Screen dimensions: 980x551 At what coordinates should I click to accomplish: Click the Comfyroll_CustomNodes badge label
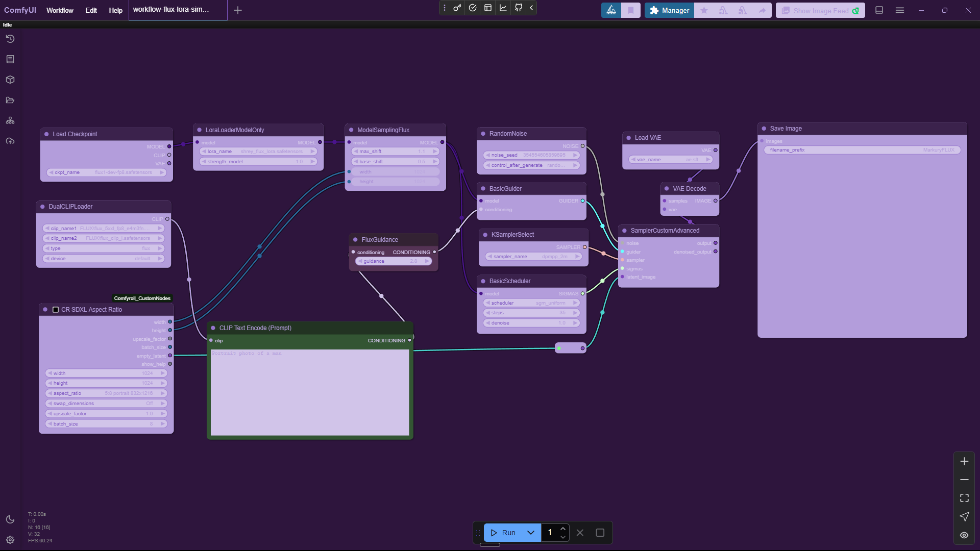click(x=142, y=298)
